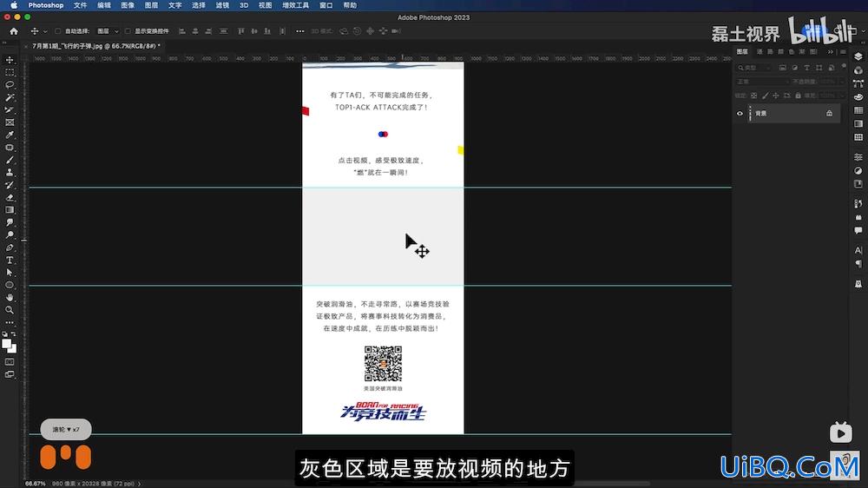Select the Pen tool
This screenshot has width=868, height=488.
[10, 247]
